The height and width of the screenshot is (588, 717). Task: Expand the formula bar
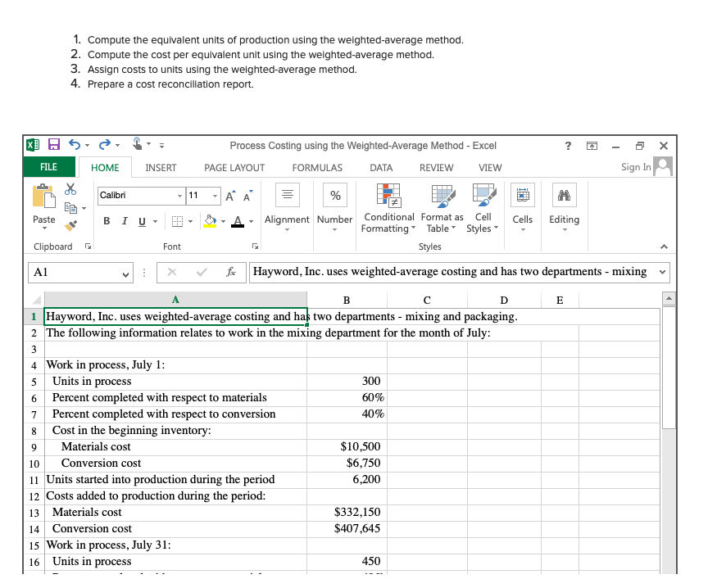(x=663, y=273)
